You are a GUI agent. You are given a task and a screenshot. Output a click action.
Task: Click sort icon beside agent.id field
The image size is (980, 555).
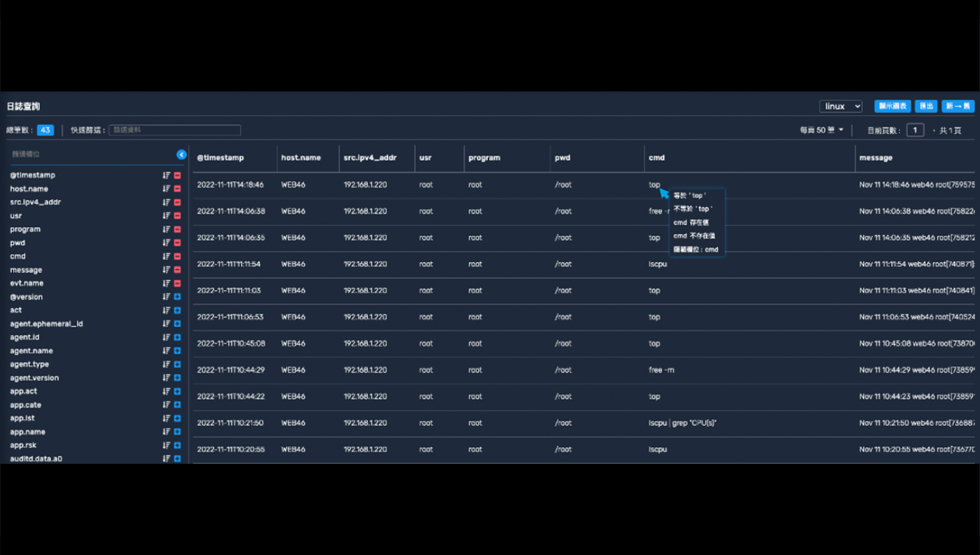[x=166, y=338]
